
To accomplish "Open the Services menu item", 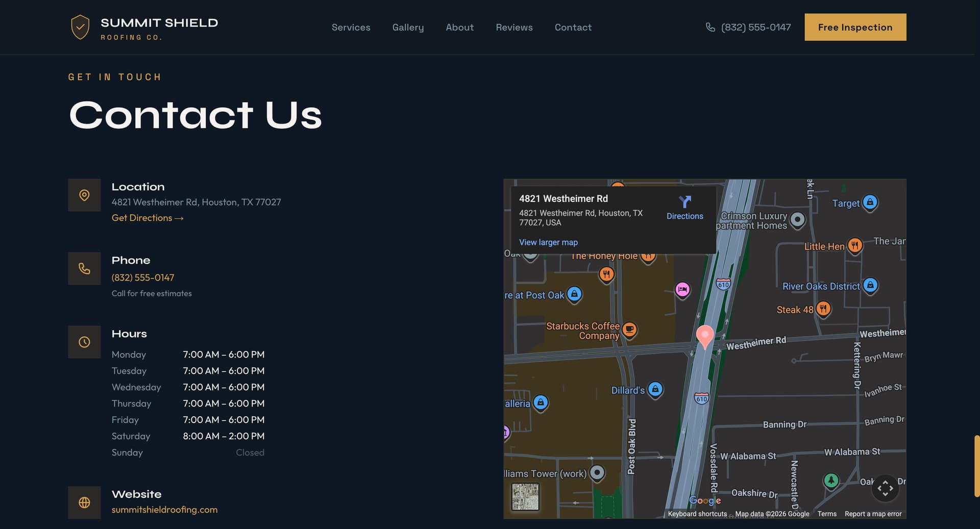I will [x=351, y=27].
